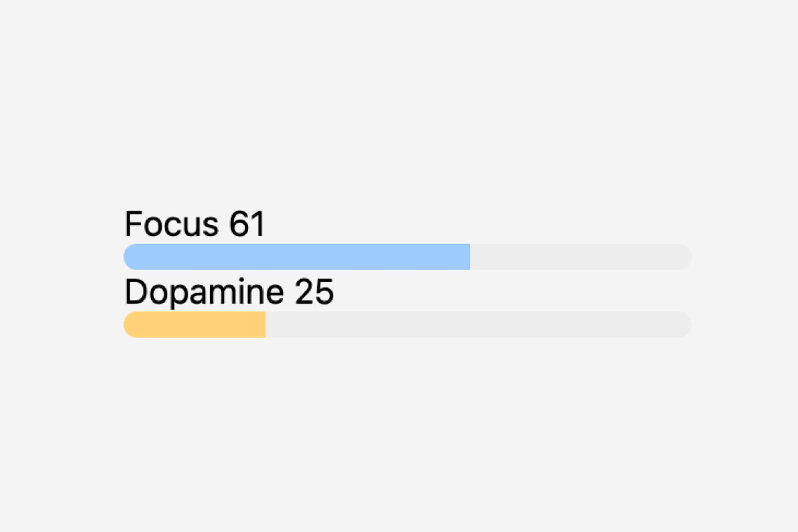Click the rounded left end of Focus bar
Image resolution: width=798 pixels, height=532 pixels.
129,257
